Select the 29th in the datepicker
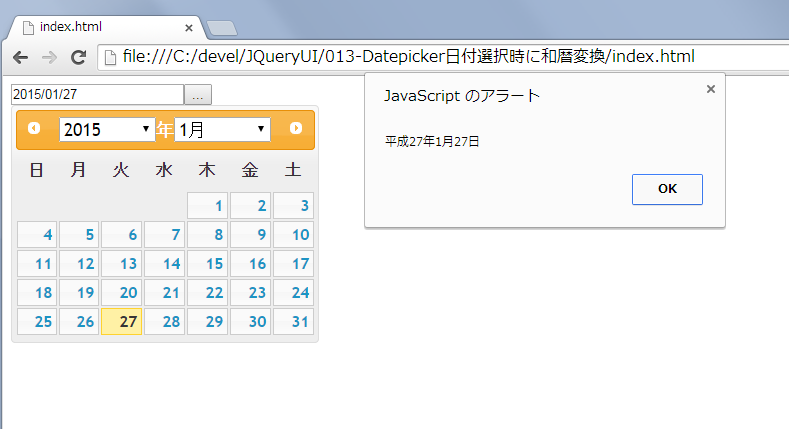Image resolution: width=789 pixels, height=429 pixels. [x=208, y=321]
